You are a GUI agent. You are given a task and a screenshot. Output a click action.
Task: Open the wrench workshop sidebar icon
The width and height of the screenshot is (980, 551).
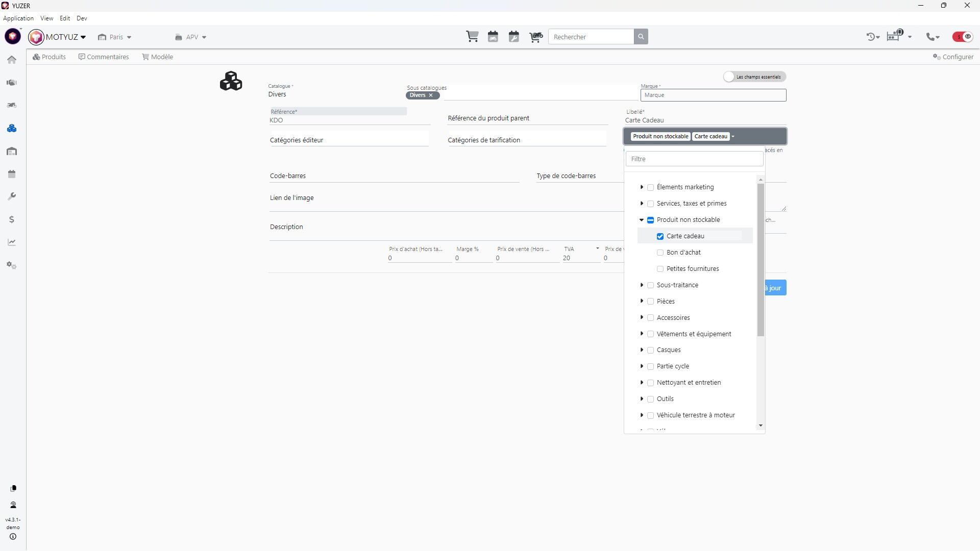coord(12,196)
